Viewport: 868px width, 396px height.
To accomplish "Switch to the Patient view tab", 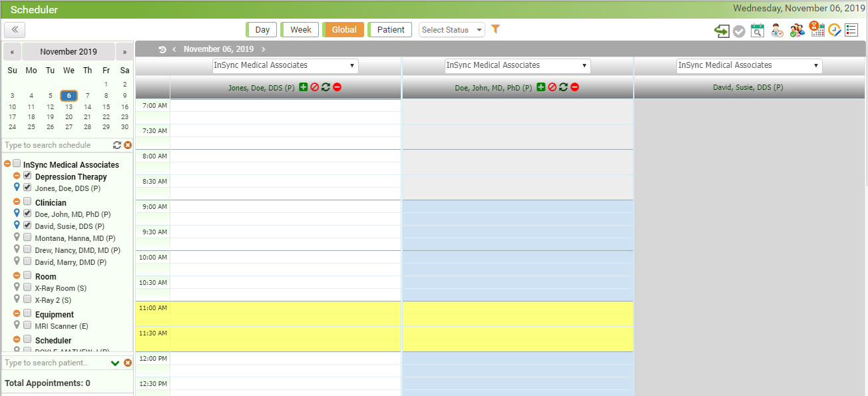I will pyautogui.click(x=390, y=30).
